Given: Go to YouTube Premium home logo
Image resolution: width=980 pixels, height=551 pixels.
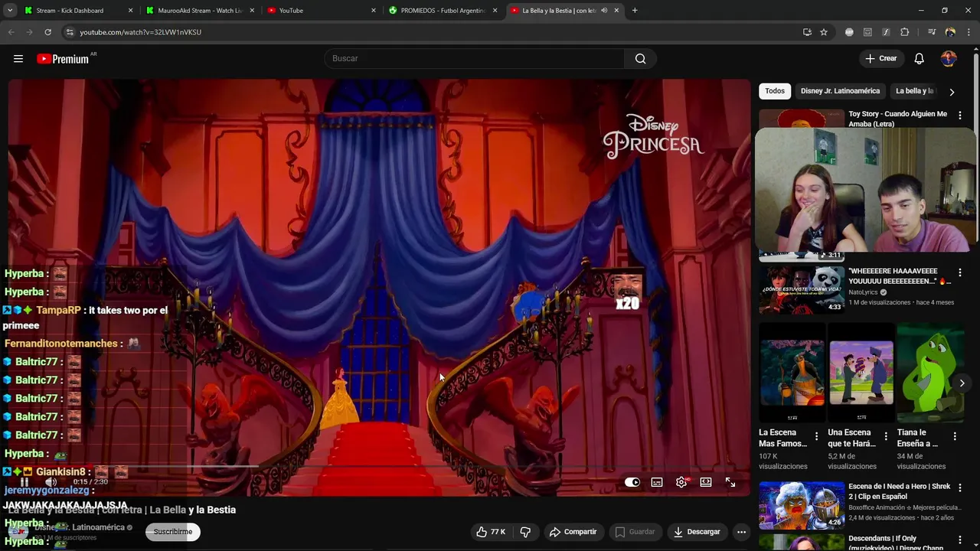Looking at the screenshot, I should 63,59.
